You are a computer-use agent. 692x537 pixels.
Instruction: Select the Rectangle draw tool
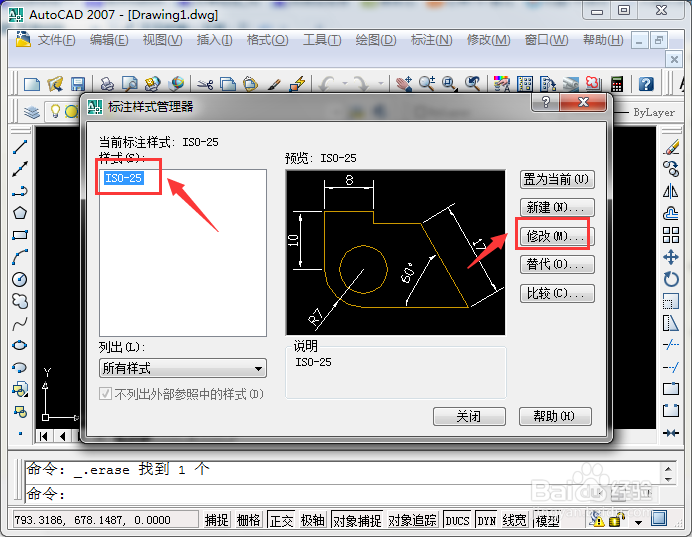pyautogui.click(x=20, y=235)
